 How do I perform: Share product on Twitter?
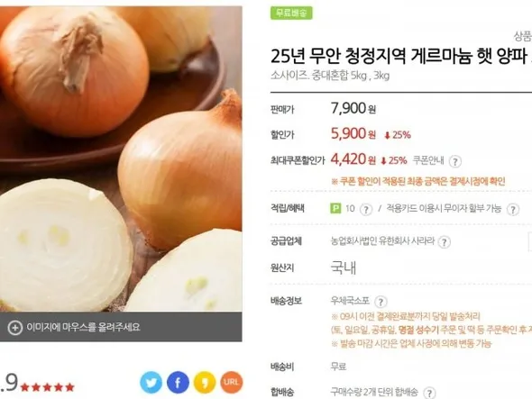[x=151, y=382]
